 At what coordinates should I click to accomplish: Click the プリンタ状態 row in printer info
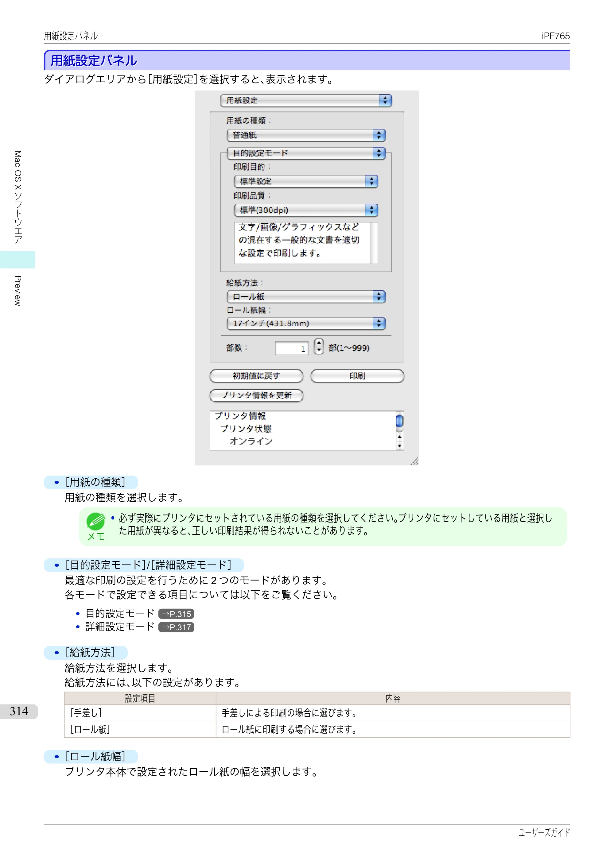(x=246, y=429)
